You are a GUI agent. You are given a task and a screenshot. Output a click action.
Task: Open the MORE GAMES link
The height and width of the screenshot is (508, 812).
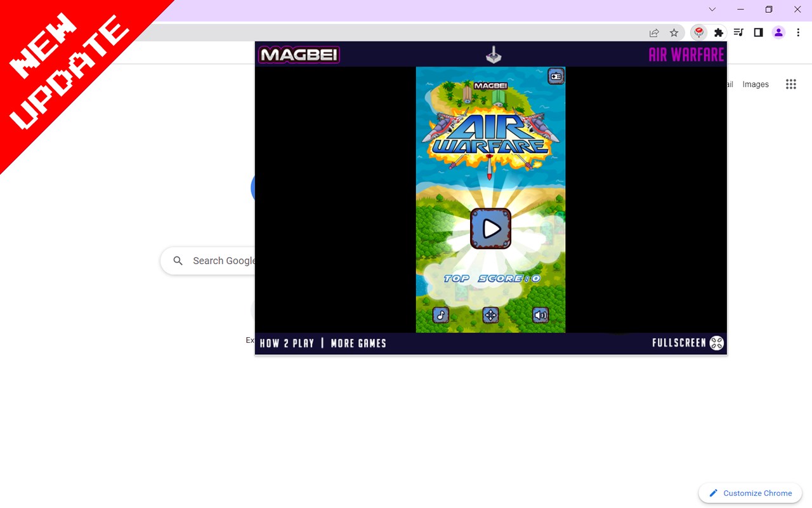(358, 343)
